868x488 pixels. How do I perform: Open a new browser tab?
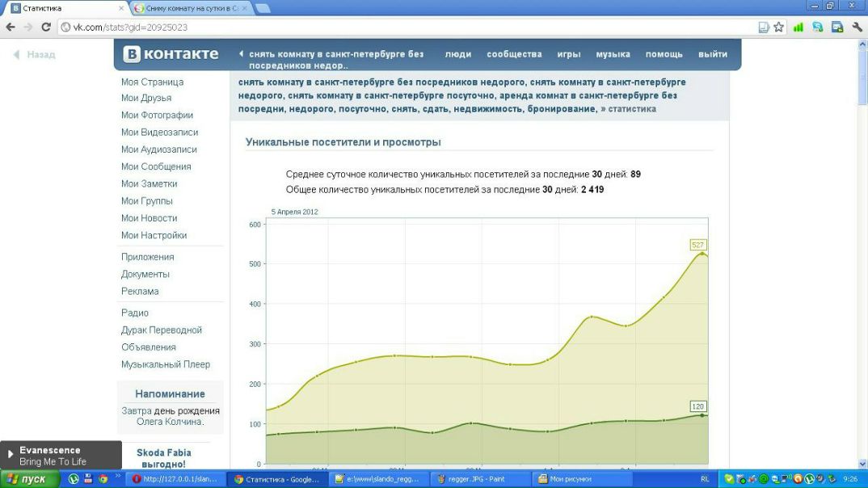coord(263,8)
